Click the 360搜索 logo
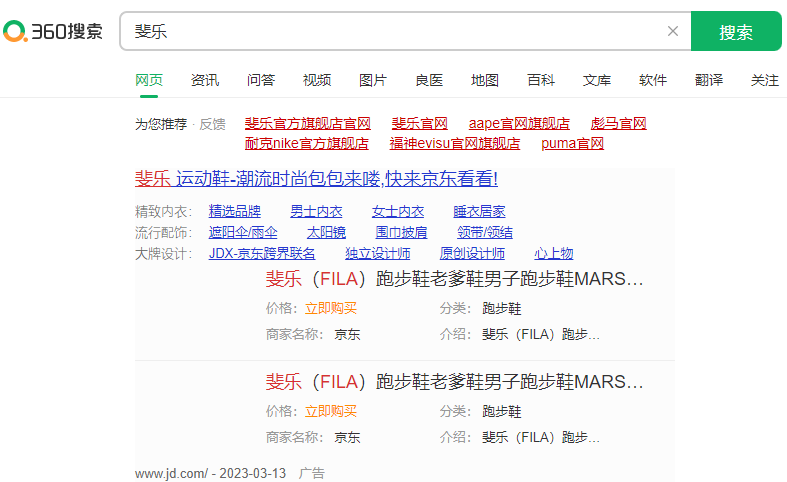787x482 pixels. pos(53,31)
